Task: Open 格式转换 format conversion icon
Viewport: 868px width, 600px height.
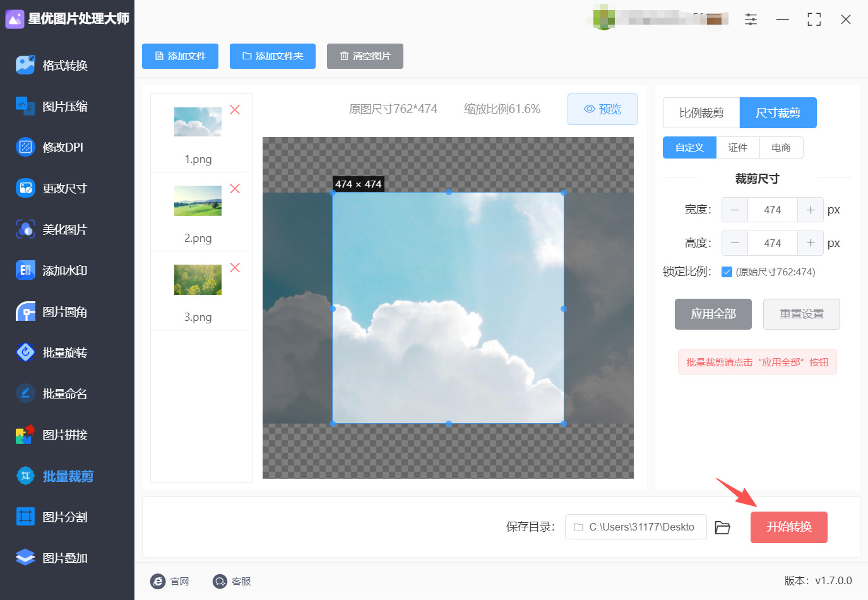Action: (25, 65)
